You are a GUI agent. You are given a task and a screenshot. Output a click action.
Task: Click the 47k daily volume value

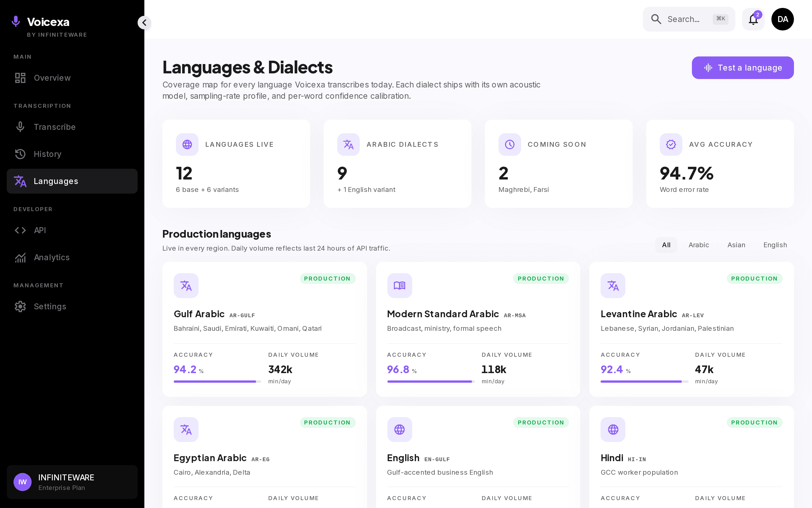pyautogui.click(x=704, y=369)
